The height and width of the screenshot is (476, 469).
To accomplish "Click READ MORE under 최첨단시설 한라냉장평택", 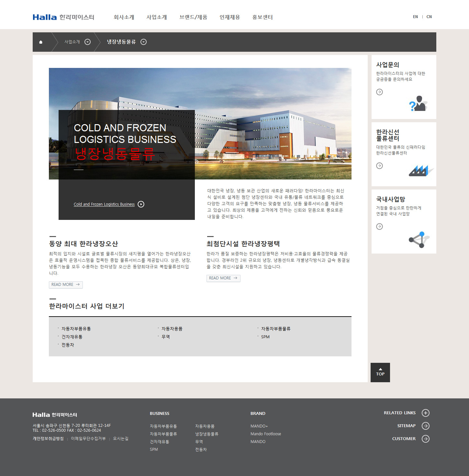I will pos(223,278).
